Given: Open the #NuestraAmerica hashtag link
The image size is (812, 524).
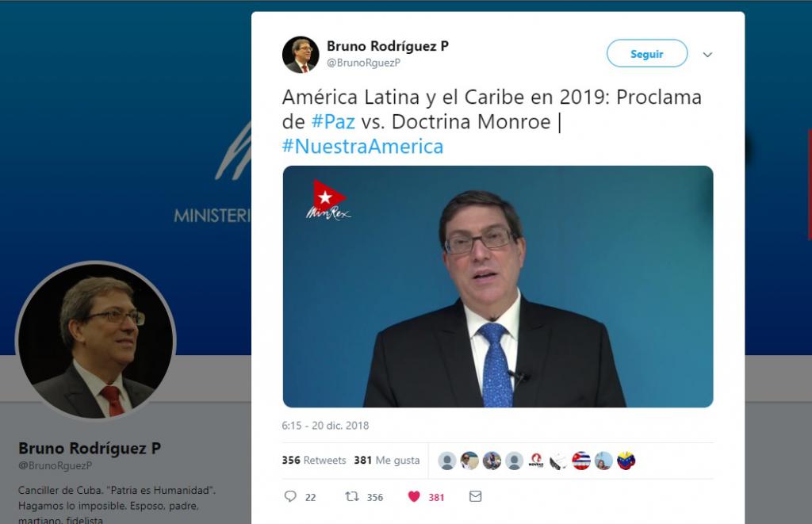Looking at the screenshot, I should pyautogui.click(x=362, y=147).
